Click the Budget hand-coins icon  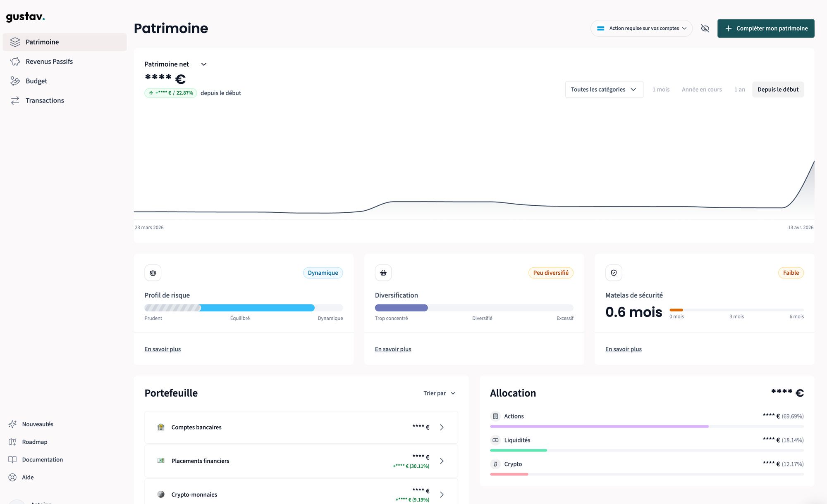pos(15,81)
